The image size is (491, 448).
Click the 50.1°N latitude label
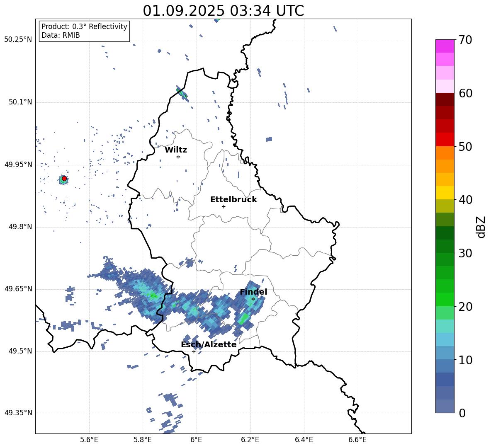point(20,102)
